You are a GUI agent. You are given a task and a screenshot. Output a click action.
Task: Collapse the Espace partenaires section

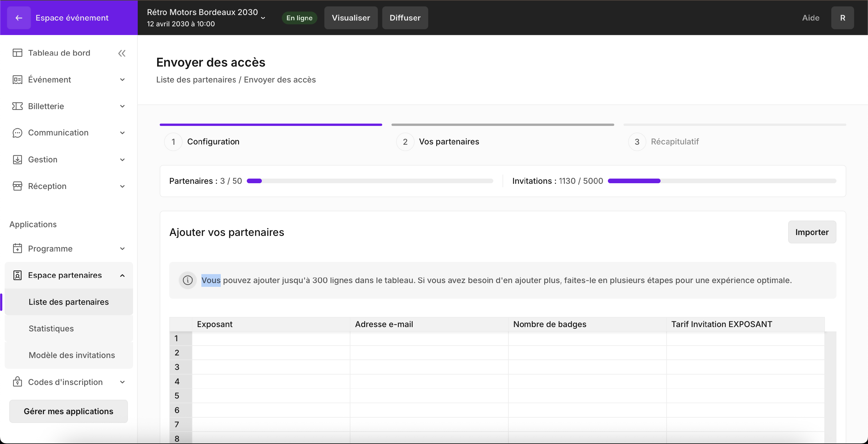click(x=122, y=276)
